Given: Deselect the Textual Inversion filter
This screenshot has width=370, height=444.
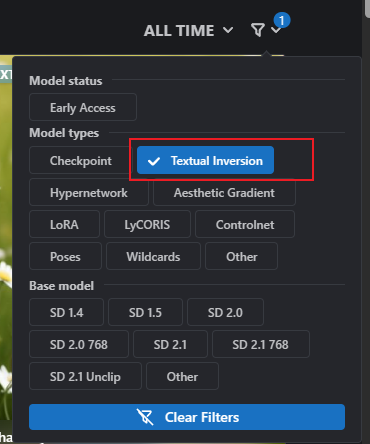Looking at the screenshot, I should pos(205,160).
